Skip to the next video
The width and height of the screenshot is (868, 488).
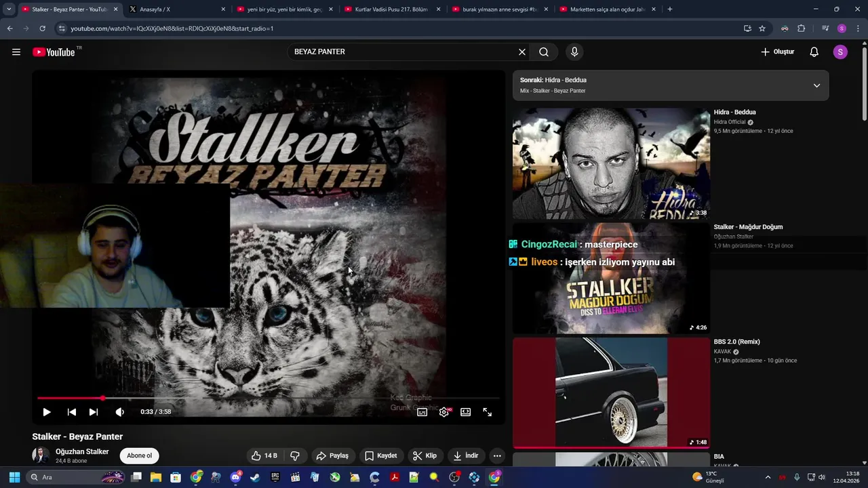94,412
